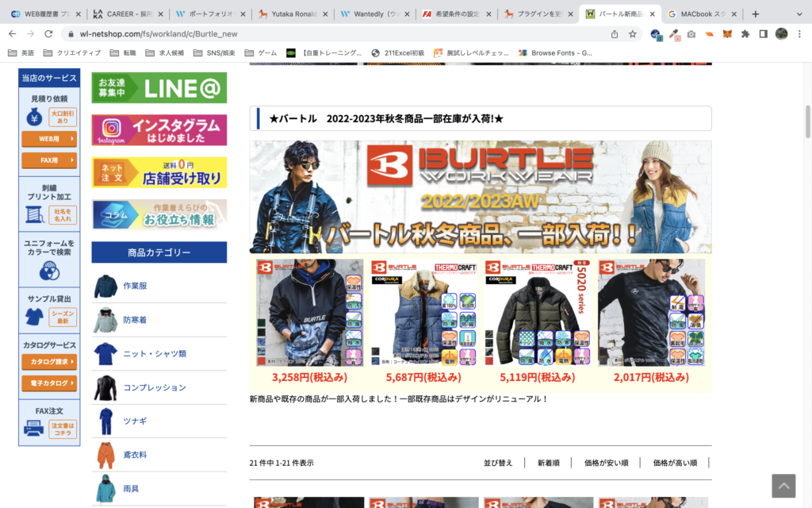Open the 転職 bookmarks folder
Viewport: 812px width, 508px height.
pyautogui.click(x=123, y=53)
